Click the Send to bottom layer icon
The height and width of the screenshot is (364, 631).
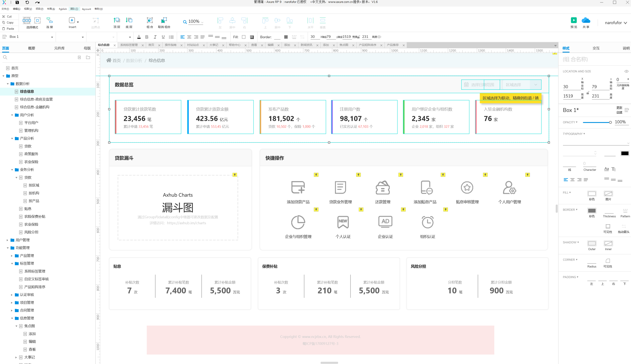coord(129,20)
